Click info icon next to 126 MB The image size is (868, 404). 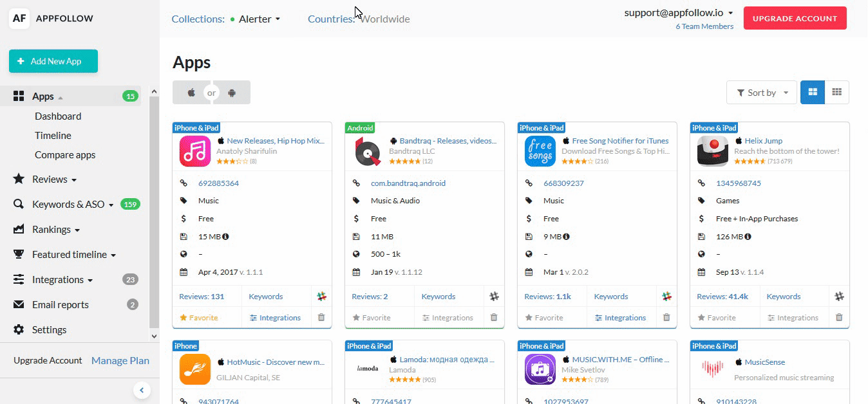(x=748, y=237)
